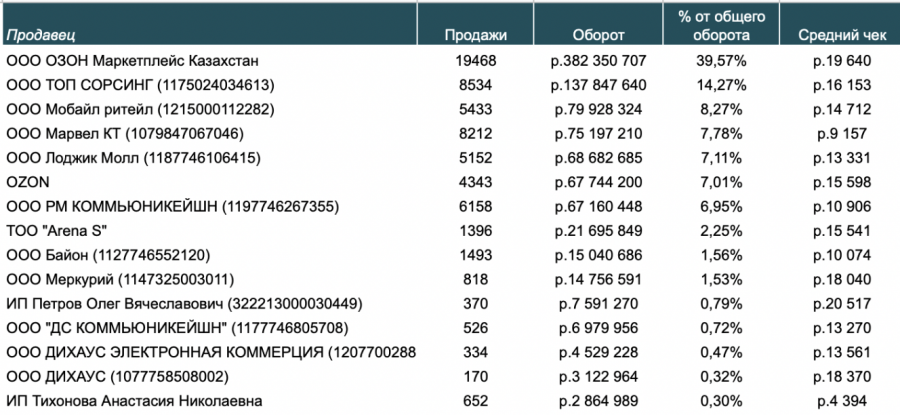Viewport: 900px width, 415px height.
Task: Select average check cell р.4 394
Action: tap(842, 401)
